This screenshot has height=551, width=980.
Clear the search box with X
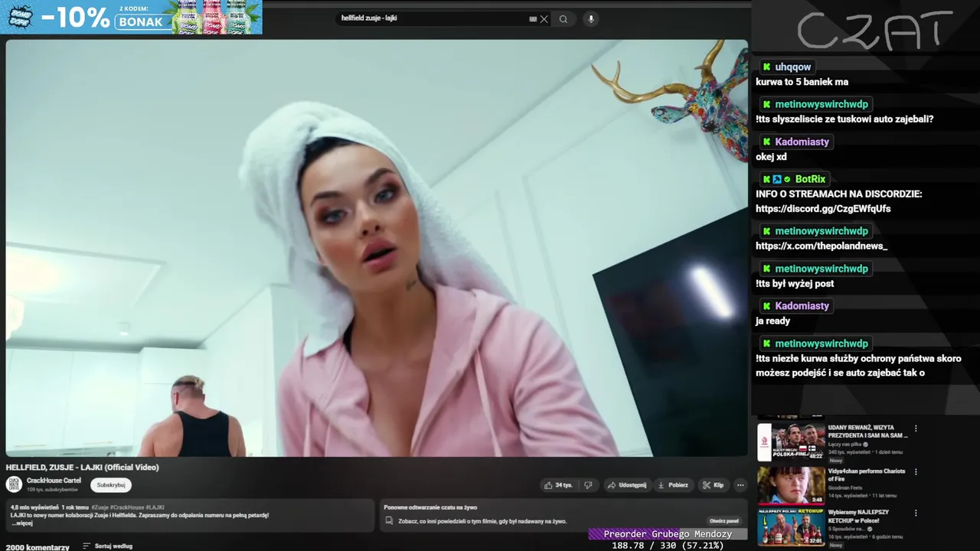coord(544,19)
